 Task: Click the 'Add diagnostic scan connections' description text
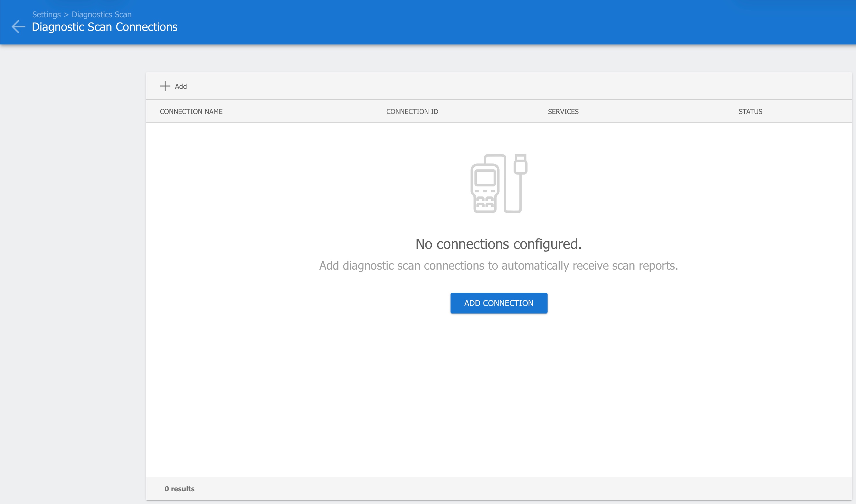(x=498, y=266)
